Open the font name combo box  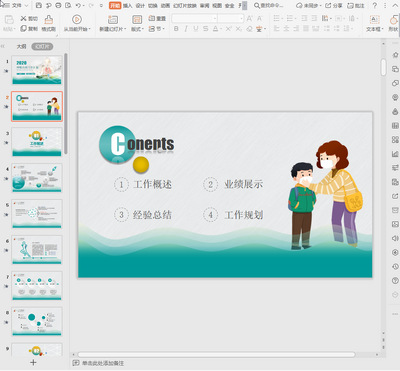(x=194, y=18)
